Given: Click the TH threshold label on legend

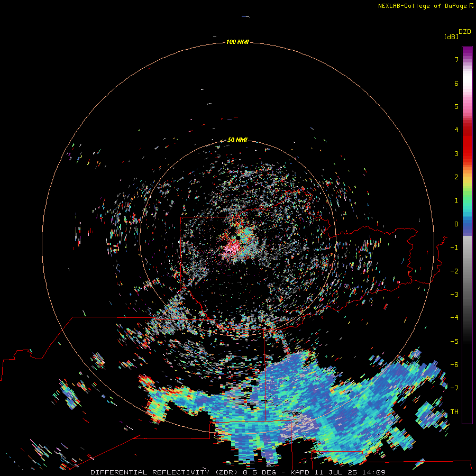Looking at the screenshot, I should pyautogui.click(x=454, y=412).
